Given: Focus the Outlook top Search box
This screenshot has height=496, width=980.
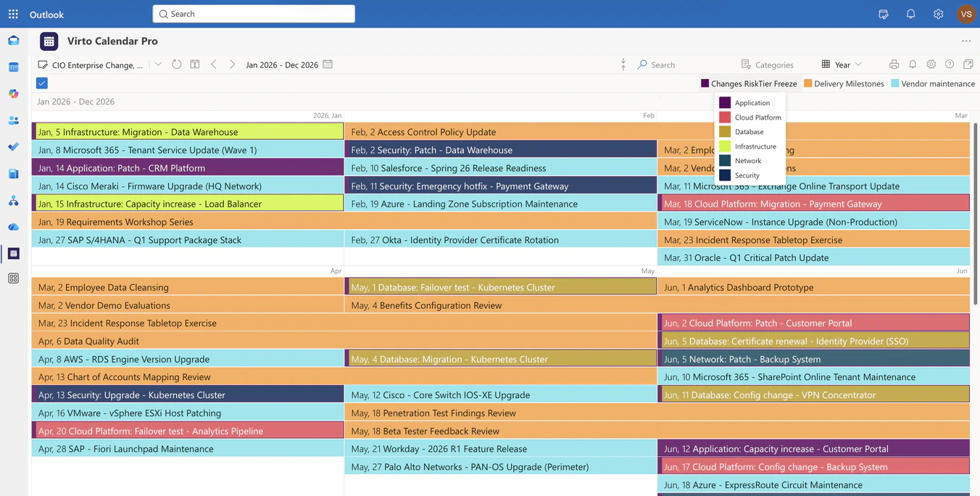Looking at the screenshot, I should tap(254, 14).
